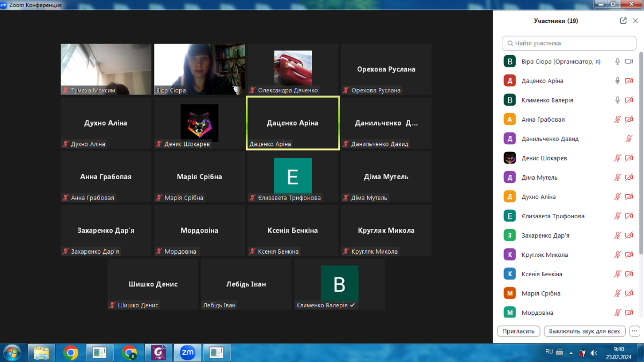644x362 pixels.
Task: Open RU language selector in system tray
Action: click(549, 352)
